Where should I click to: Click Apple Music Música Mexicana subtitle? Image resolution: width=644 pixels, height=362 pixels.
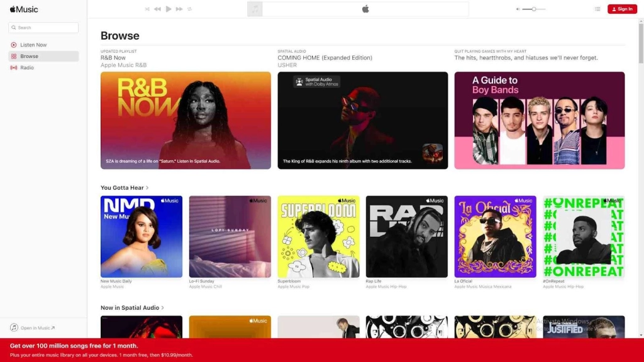[483, 287]
